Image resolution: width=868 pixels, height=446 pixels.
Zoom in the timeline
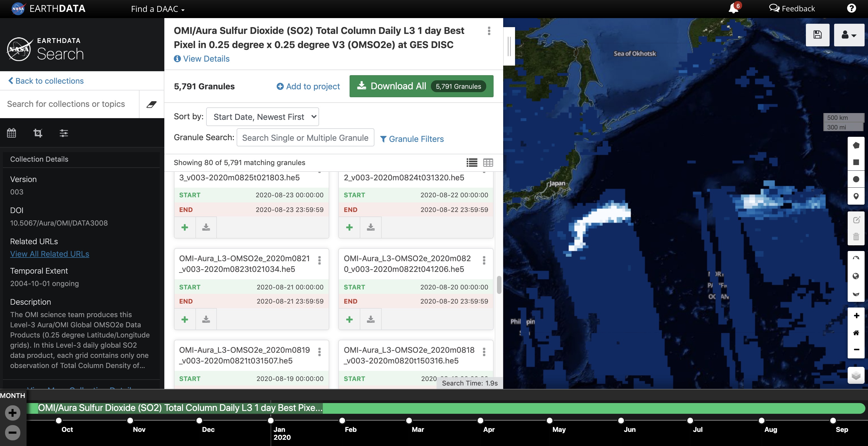tap(12, 413)
